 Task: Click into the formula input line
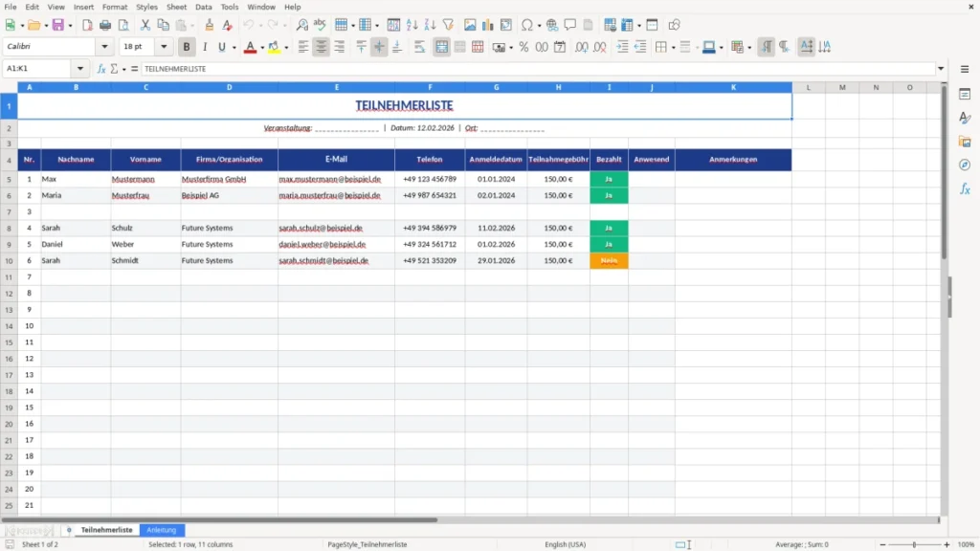point(538,69)
